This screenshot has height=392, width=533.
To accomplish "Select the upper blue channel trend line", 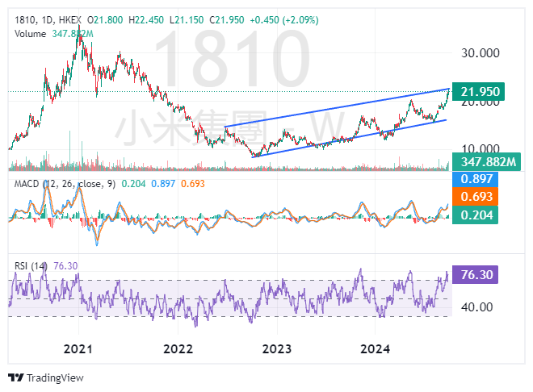I will tap(339, 107).
